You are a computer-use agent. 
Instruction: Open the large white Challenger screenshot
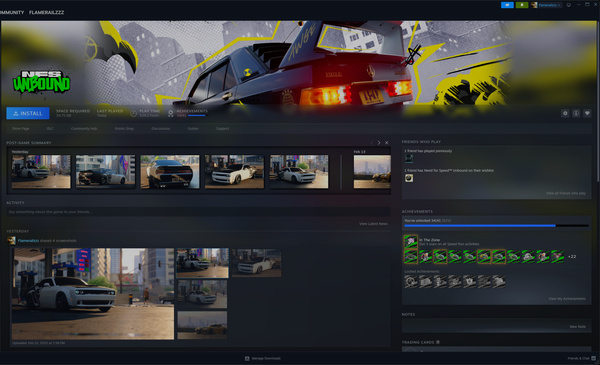93,294
